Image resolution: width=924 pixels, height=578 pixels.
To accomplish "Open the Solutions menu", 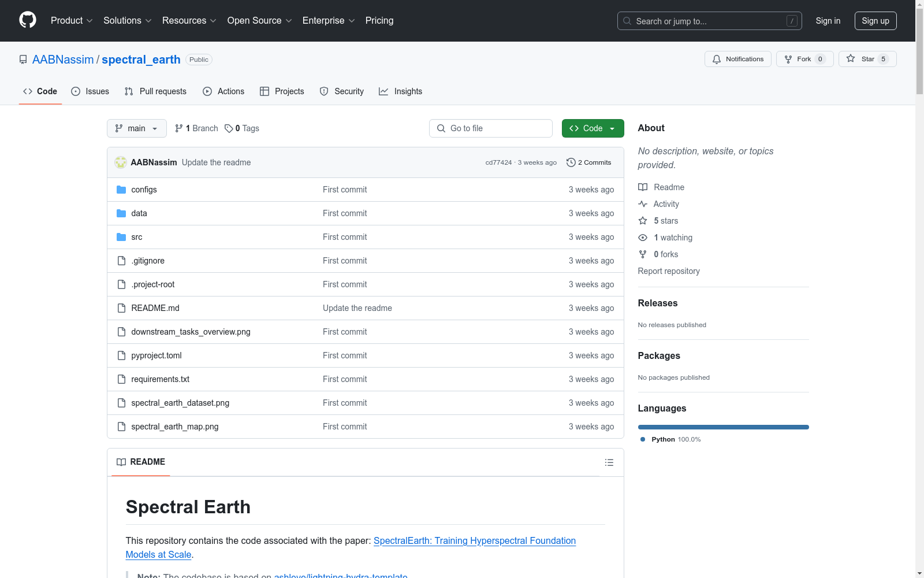I will [x=127, y=20].
